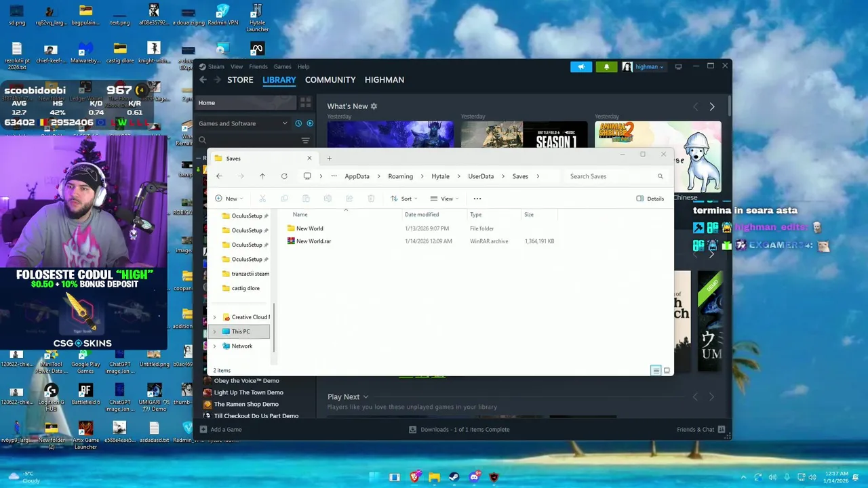Open Steam notifications bell

(606, 66)
